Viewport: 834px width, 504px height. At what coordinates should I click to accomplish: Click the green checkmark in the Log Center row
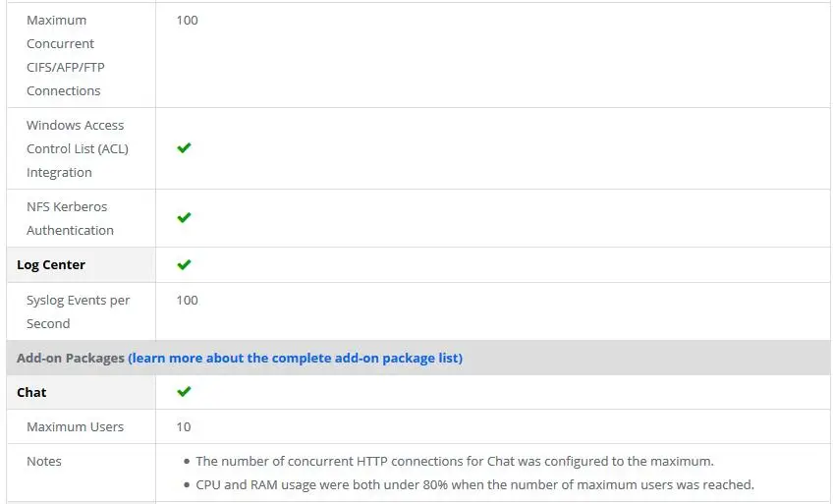[x=184, y=264]
